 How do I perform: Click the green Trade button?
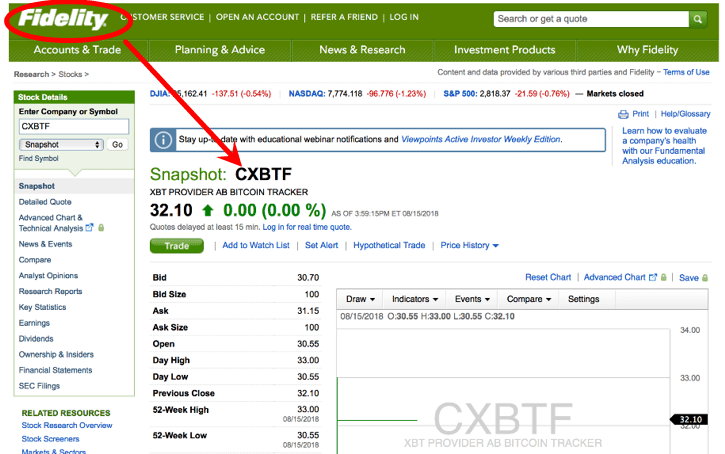click(x=177, y=246)
